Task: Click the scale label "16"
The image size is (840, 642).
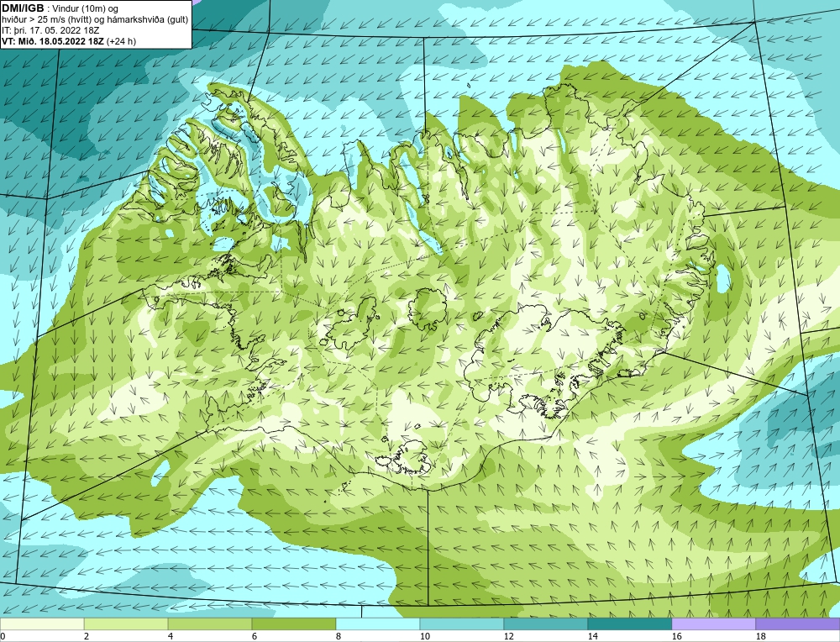Action: (x=677, y=636)
